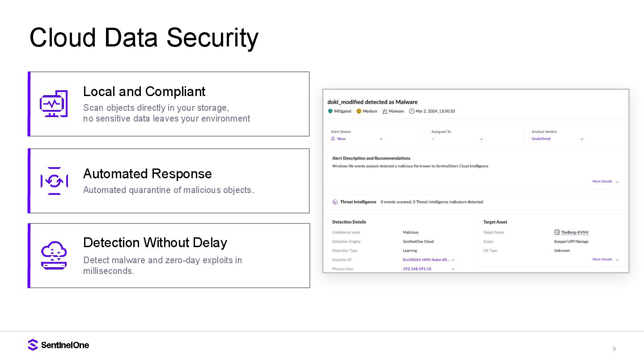Click the SentinelOne logo in footer

click(x=59, y=345)
